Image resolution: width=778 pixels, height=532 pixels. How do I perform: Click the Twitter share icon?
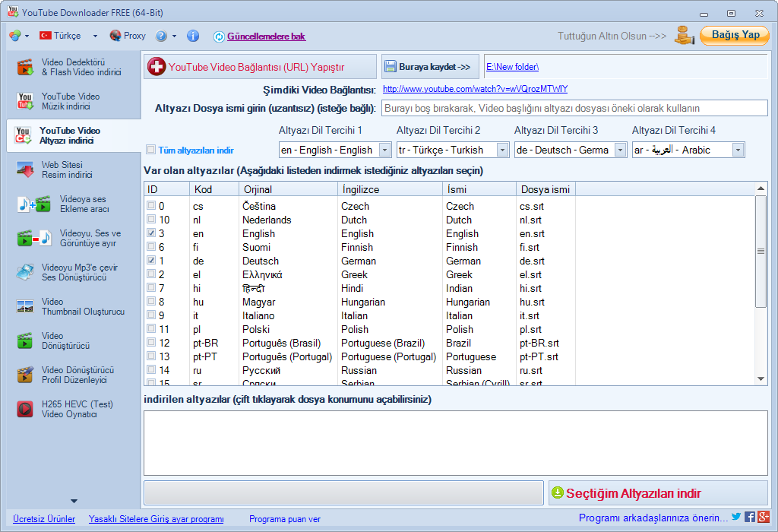736,517
